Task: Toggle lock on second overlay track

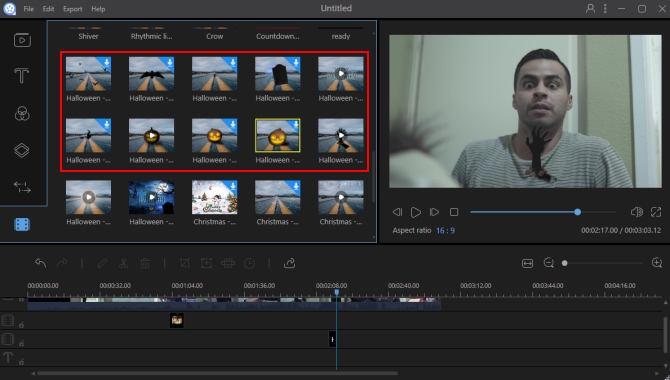Action: click(x=21, y=343)
